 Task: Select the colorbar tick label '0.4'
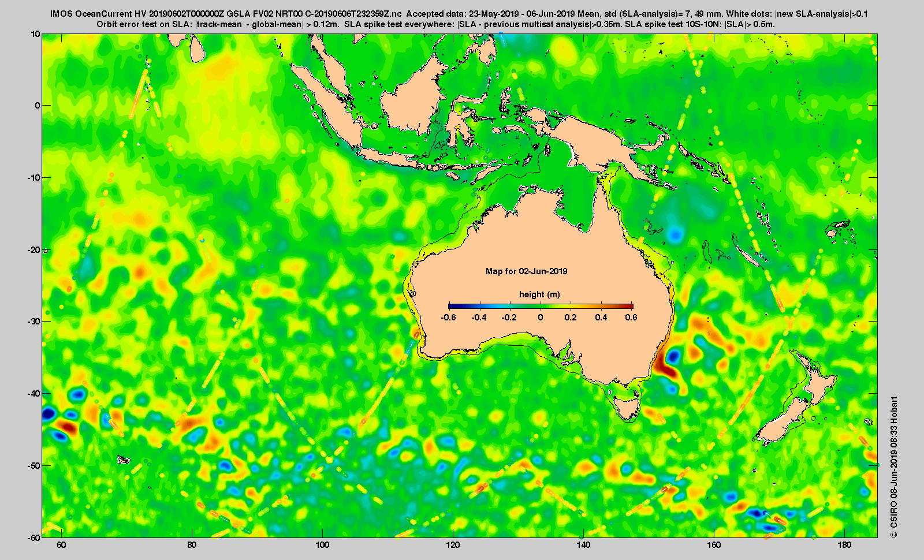[601, 318]
